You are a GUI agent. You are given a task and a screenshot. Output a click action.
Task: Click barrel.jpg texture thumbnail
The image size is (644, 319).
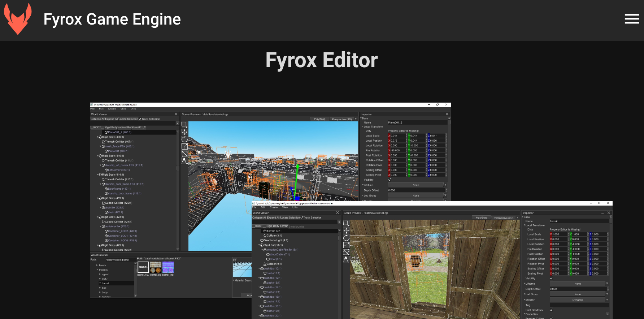pos(156,267)
